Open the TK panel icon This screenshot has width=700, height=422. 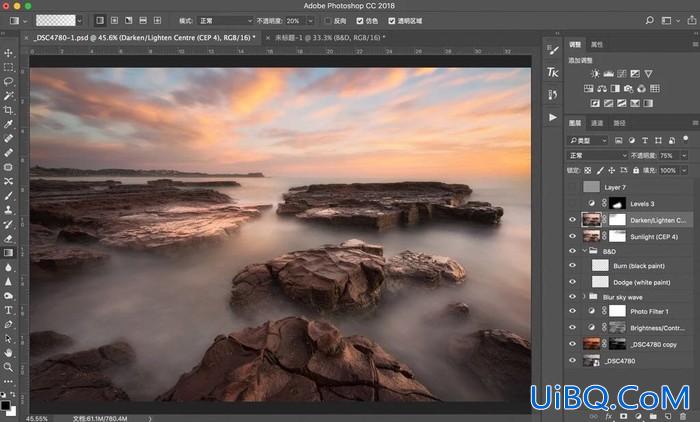click(x=553, y=72)
